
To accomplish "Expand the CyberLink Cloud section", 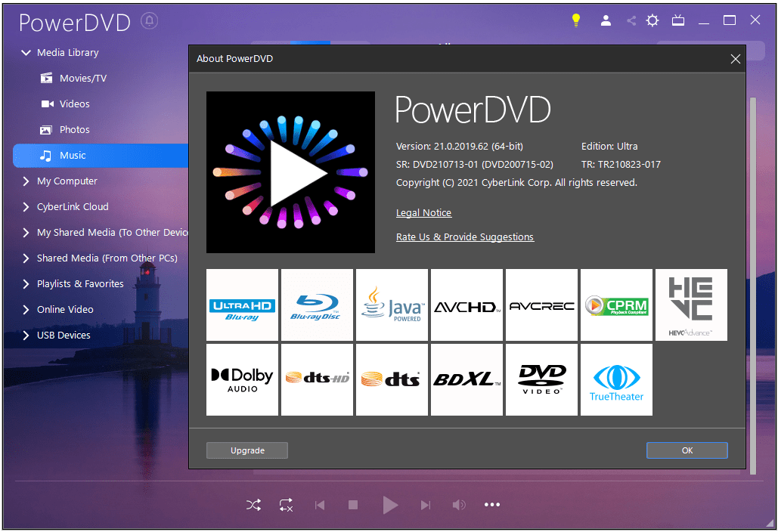I will click(25, 207).
